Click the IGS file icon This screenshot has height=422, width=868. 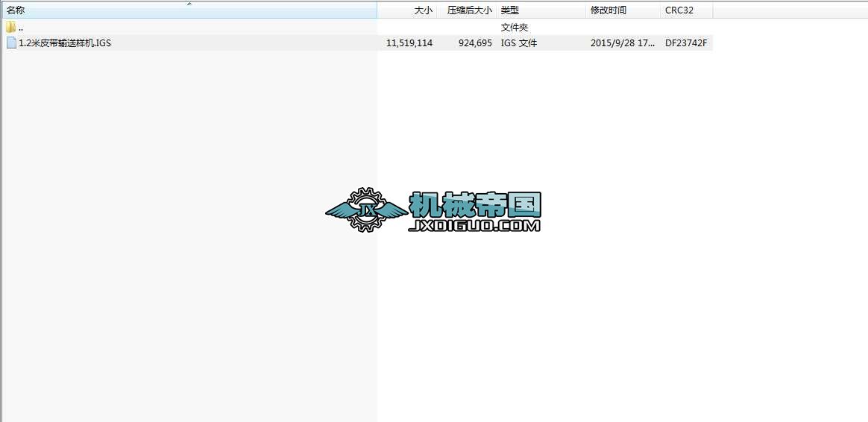coord(11,42)
